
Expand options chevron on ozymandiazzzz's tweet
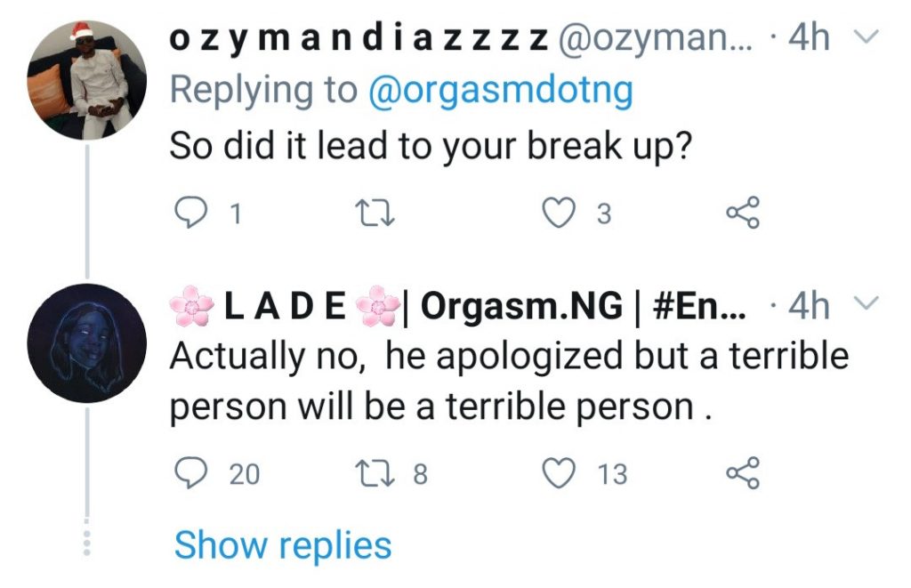click(864, 39)
